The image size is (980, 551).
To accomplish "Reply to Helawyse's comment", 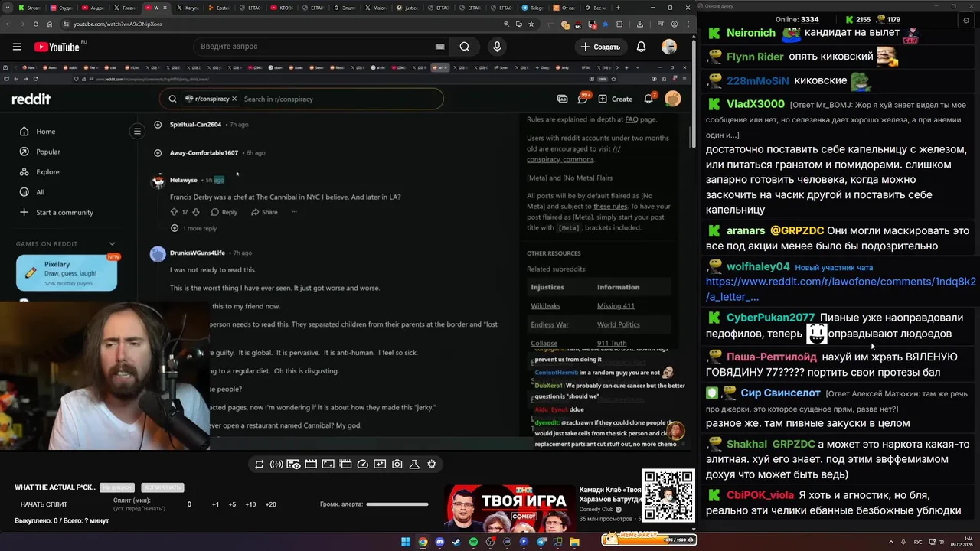I will [x=224, y=212].
